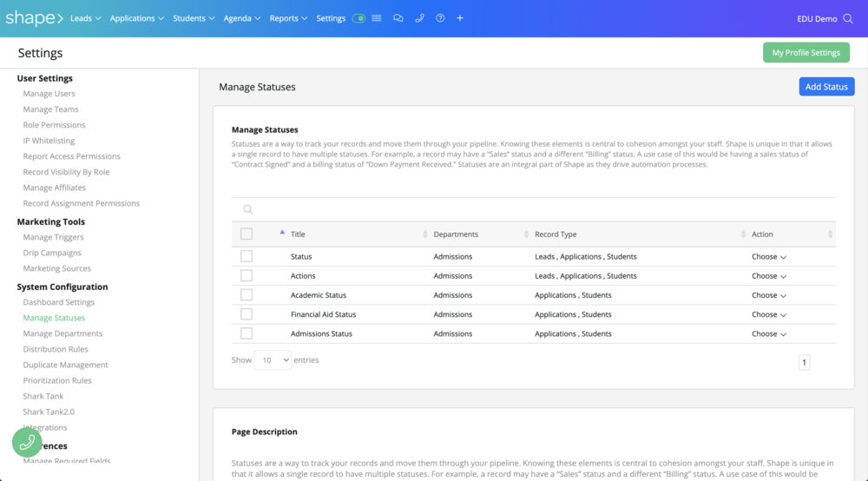
Task: Open Prioritization Rules in sidebar
Action: [57, 380]
